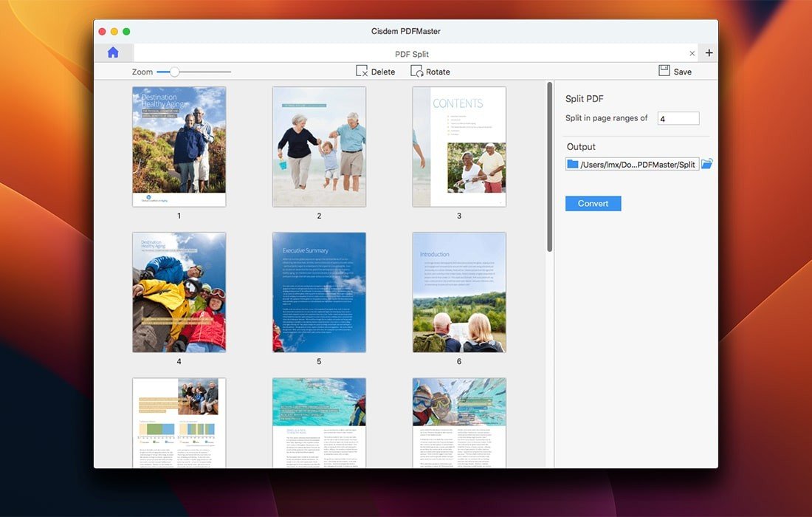This screenshot has height=517, width=812.
Task: Select the PDF Split tab
Action: pyautogui.click(x=411, y=54)
